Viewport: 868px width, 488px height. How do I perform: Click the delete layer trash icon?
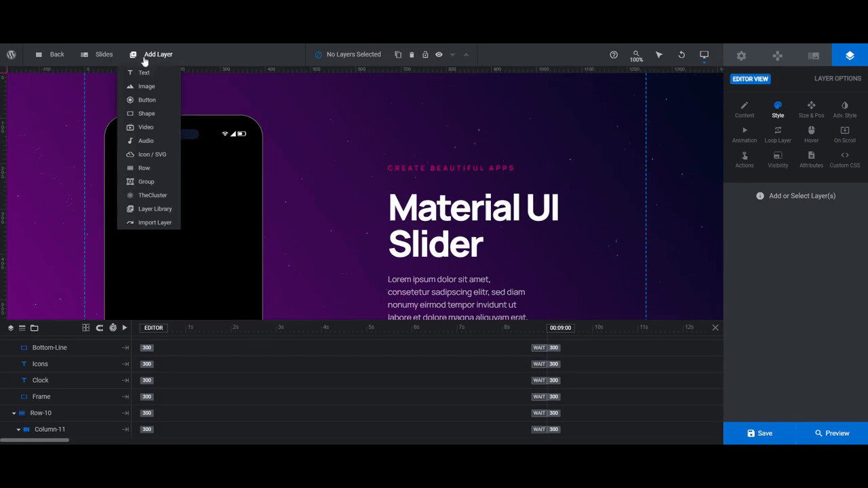[412, 55]
